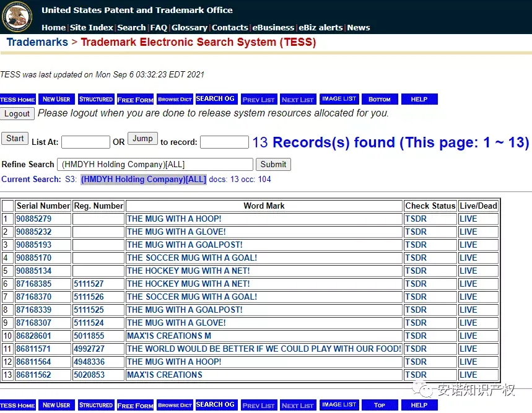This screenshot has width=532, height=413.
Task: Open THE MUG WITH A GLOVE! row 2
Action: [177, 232]
